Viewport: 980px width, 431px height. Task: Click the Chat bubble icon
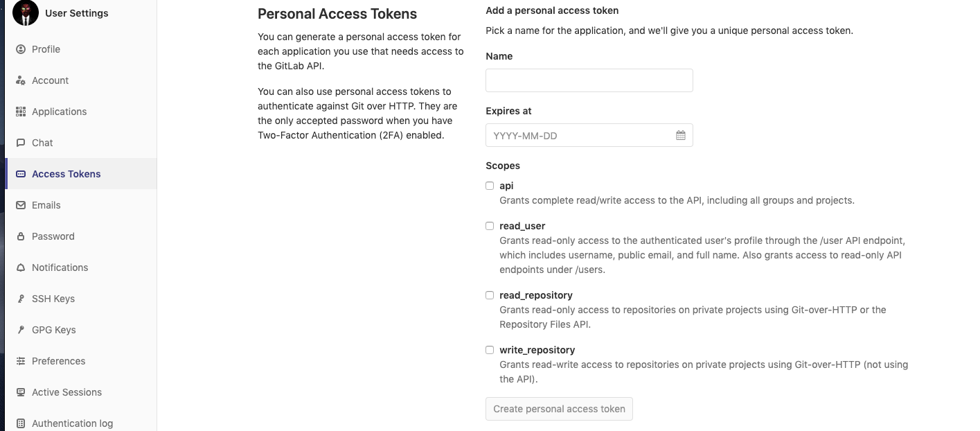21,143
